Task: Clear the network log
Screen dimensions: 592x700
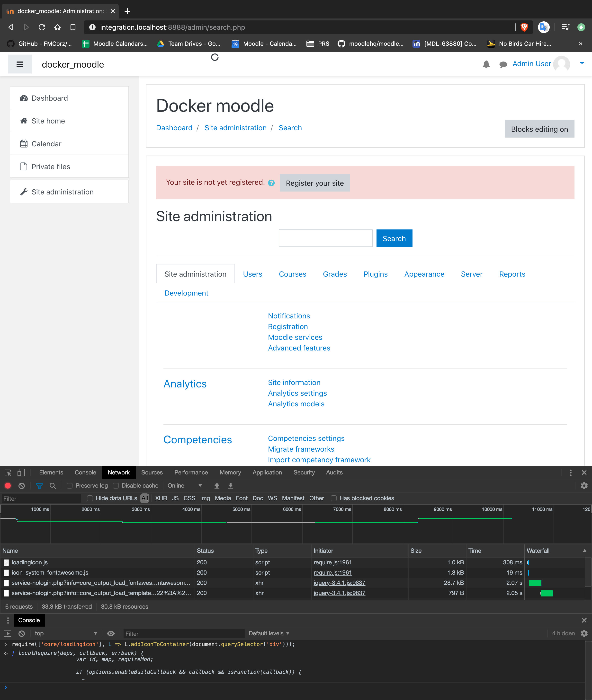Action: (x=22, y=486)
